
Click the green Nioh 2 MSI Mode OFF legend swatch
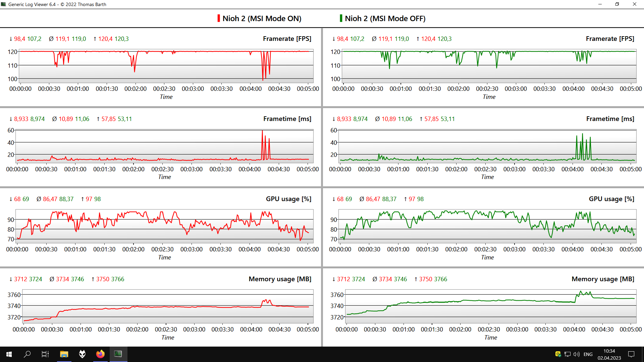click(x=341, y=18)
